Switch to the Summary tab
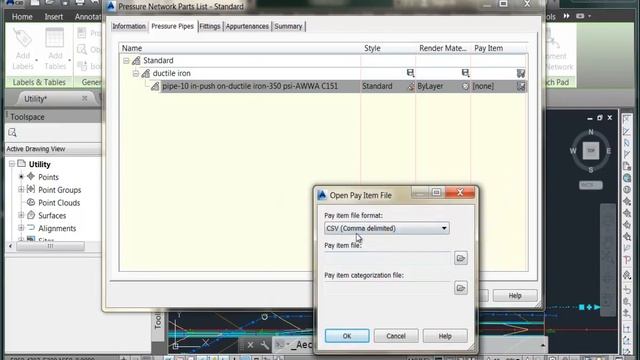This screenshot has height=360, width=640. [288, 26]
